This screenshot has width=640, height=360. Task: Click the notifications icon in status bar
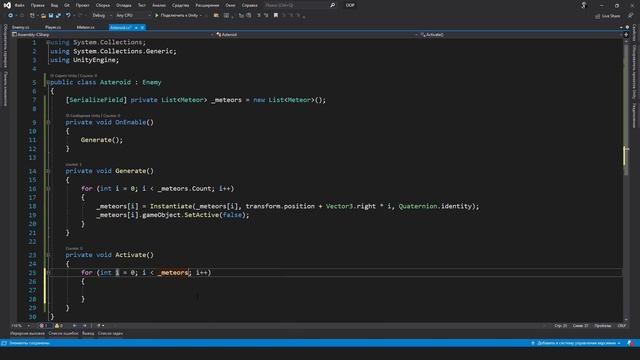coord(631,343)
